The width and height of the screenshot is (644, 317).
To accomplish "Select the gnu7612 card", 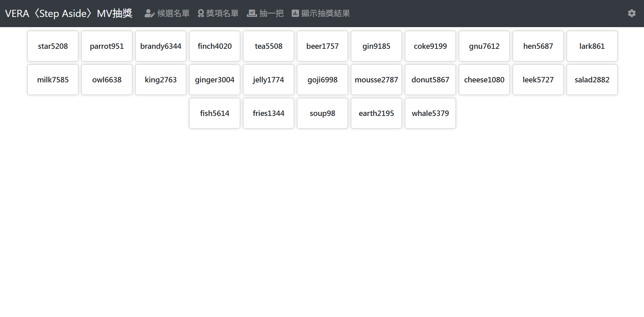I will 484,46.
